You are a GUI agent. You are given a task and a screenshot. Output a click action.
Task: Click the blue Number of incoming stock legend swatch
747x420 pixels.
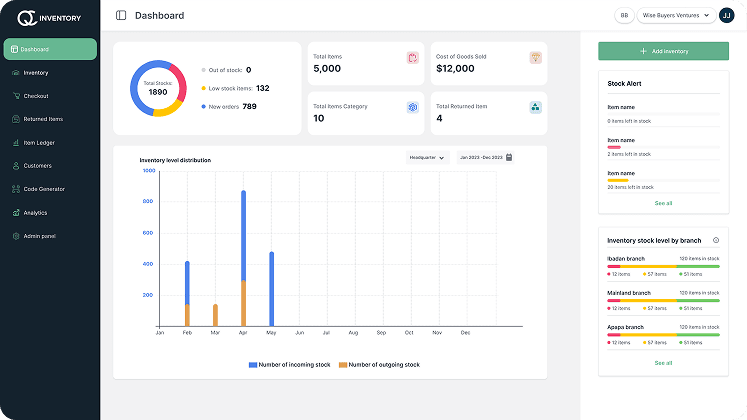click(253, 365)
